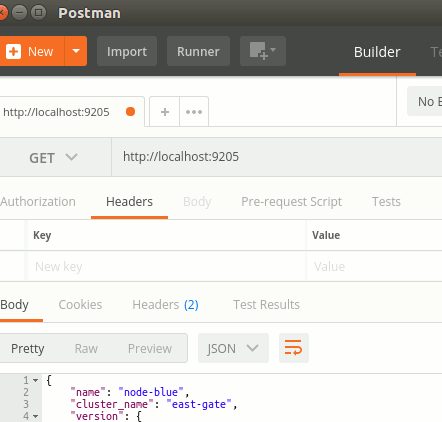Image resolution: width=442 pixels, height=422 pixels.
Task: View the response Cookies tab
Action: pos(80,305)
